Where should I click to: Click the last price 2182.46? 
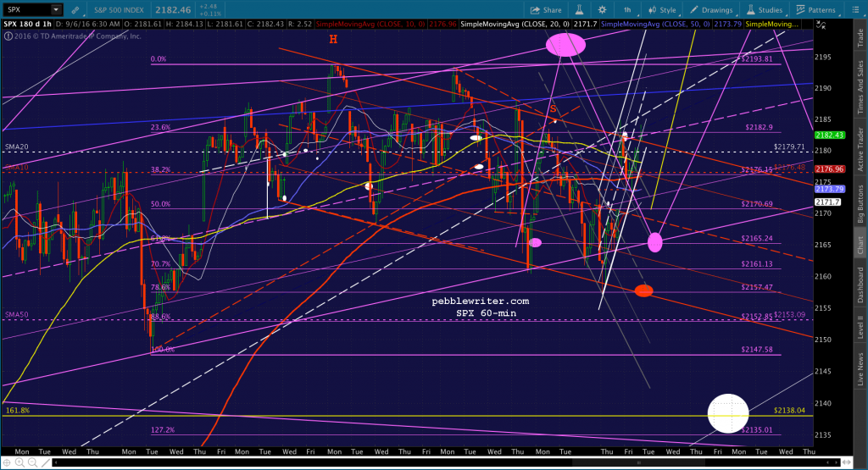[x=173, y=10]
